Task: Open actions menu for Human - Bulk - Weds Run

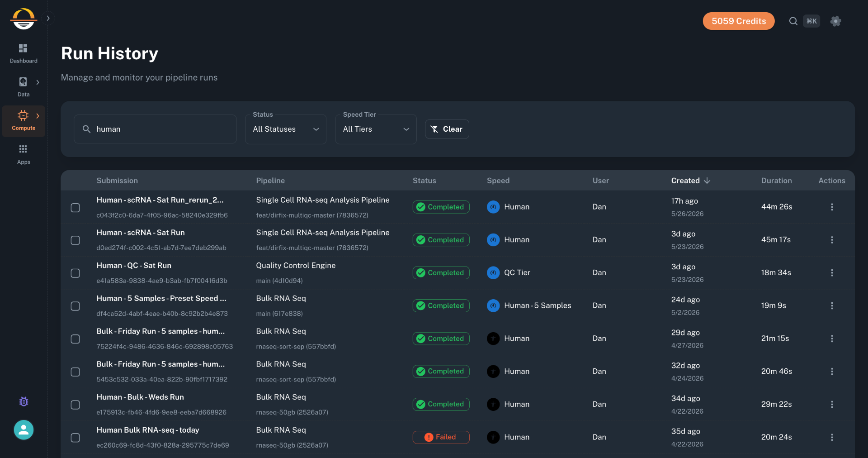Action: point(832,404)
